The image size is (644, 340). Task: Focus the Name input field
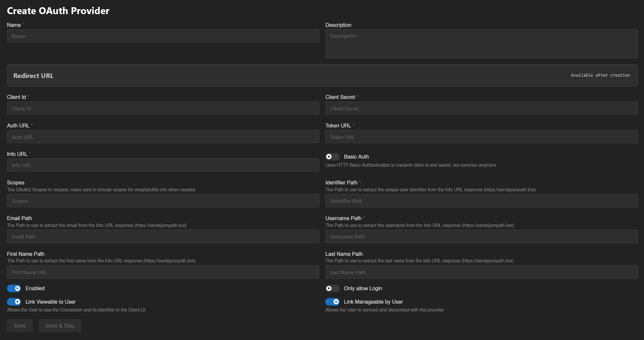pyautogui.click(x=163, y=36)
